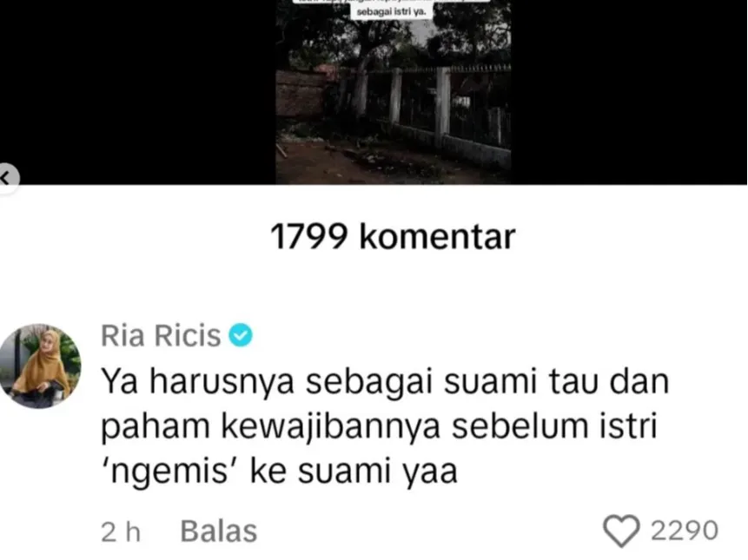Select the 2 h comment timestamp
The height and width of the screenshot is (560, 748).
[121, 532]
